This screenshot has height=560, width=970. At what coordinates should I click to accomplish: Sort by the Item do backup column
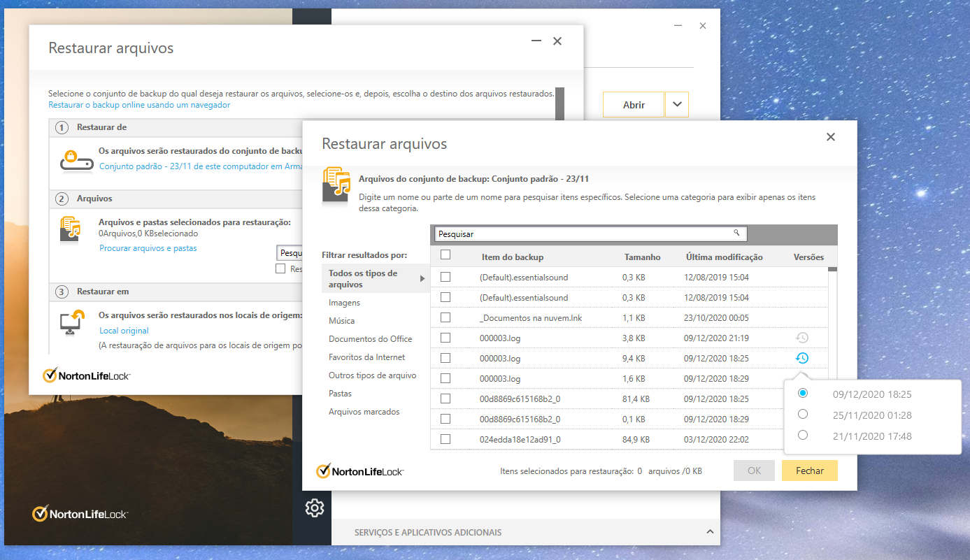coord(513,257)
